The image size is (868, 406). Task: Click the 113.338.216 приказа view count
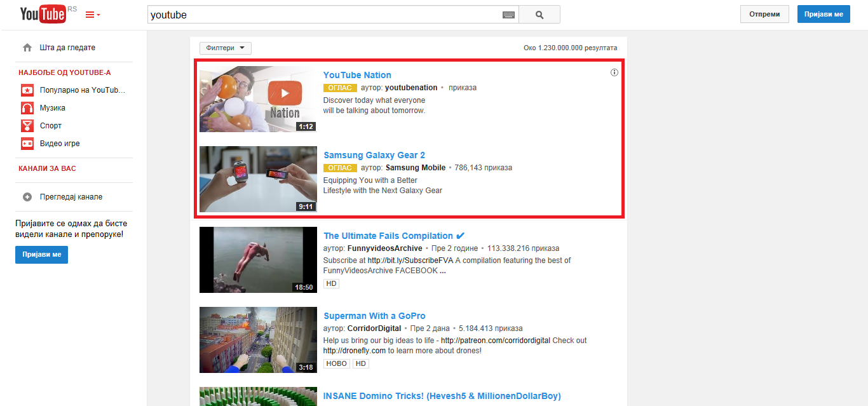click(x=524, y=248)
